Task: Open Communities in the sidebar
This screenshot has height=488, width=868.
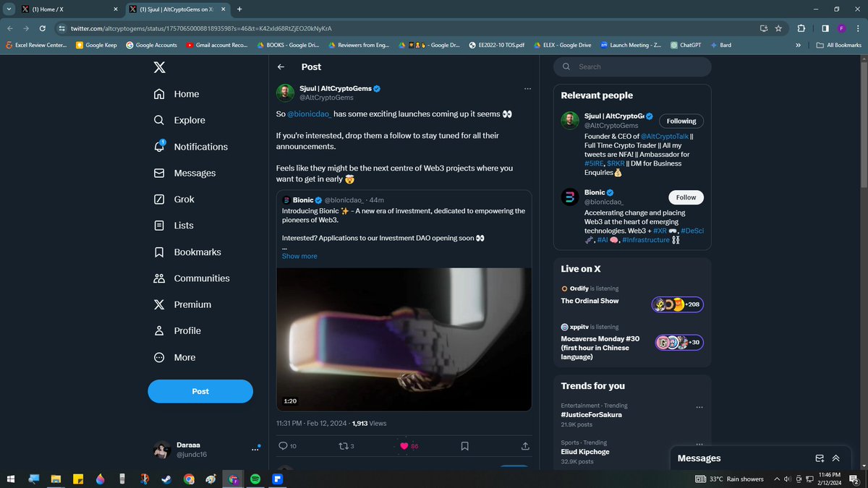Action: click(x=192, y=278)
